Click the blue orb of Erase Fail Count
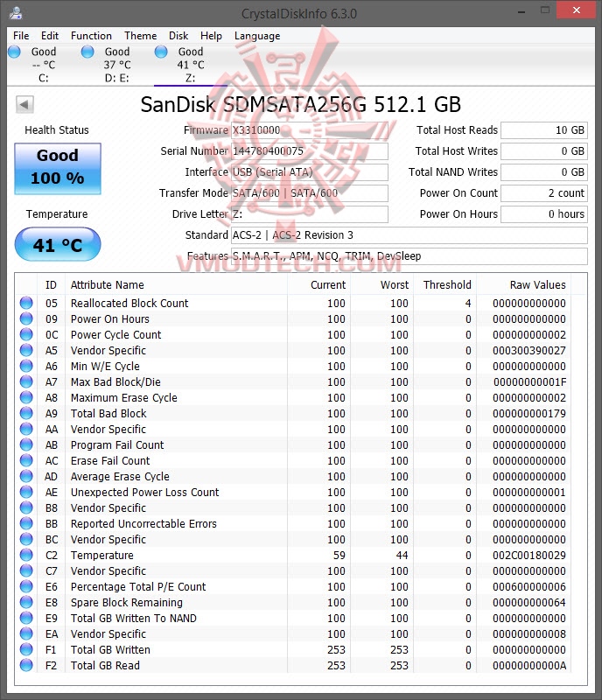This screenshot has height=700, width=602. pos(26,460)
